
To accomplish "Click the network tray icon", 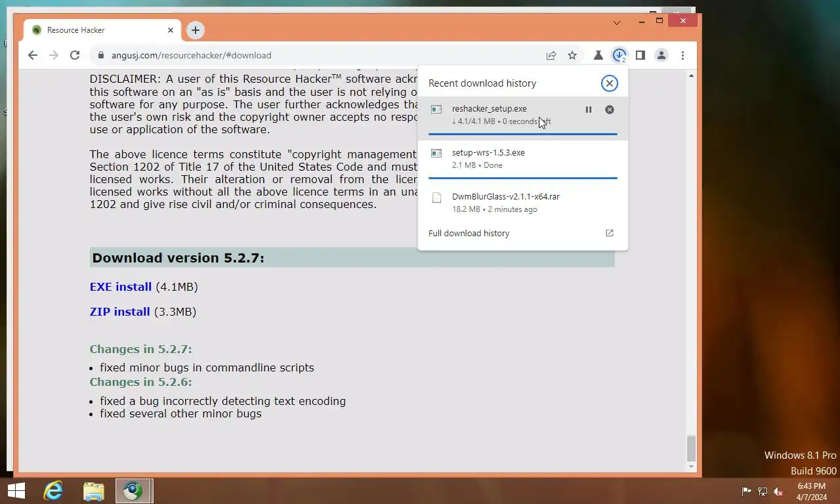I will (x=762, y=491).
